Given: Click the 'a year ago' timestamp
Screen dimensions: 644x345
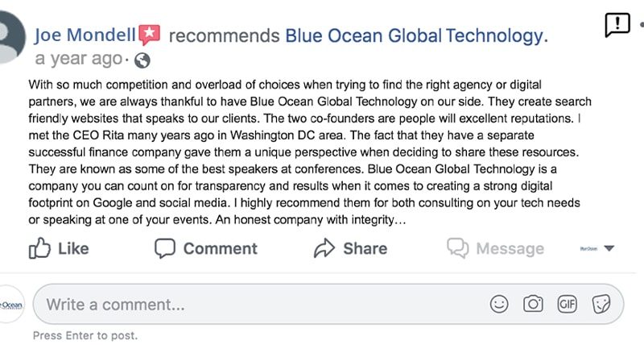Looking at the screenshot, I should (79, 59).
